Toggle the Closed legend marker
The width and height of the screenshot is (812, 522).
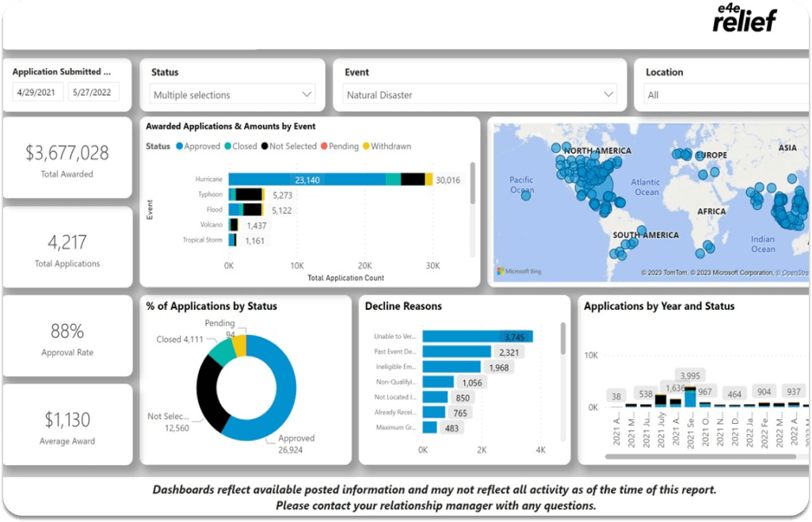pos(227,147)
